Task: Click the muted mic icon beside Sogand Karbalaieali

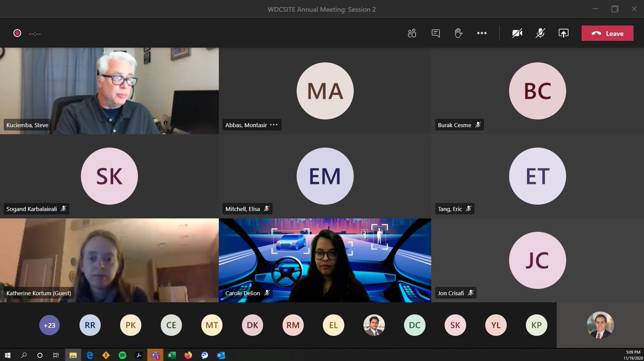Action: (63, 209)
